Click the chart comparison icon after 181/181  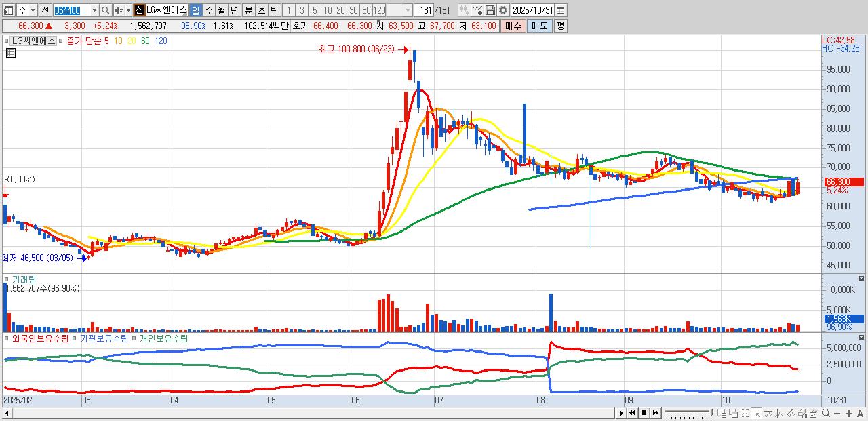464,10
